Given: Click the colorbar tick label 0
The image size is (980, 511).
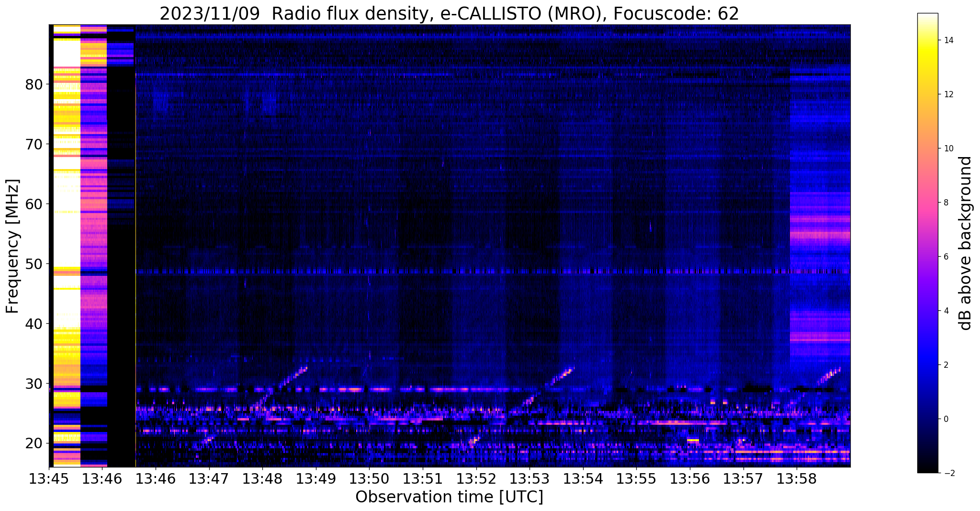Looking at the screenshot, I should pyautogui.click(x=946, y=419).
